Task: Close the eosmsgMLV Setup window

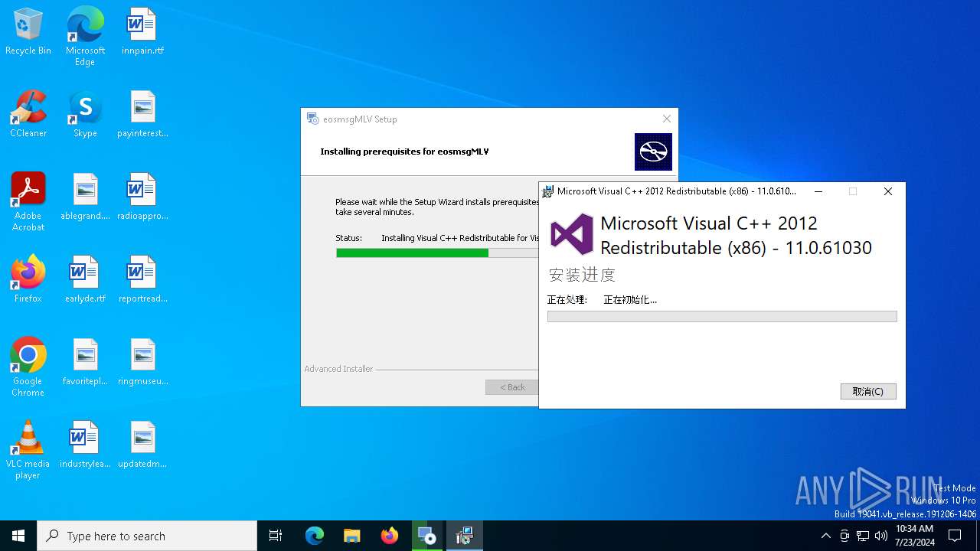Action: (x=667, y=119)
